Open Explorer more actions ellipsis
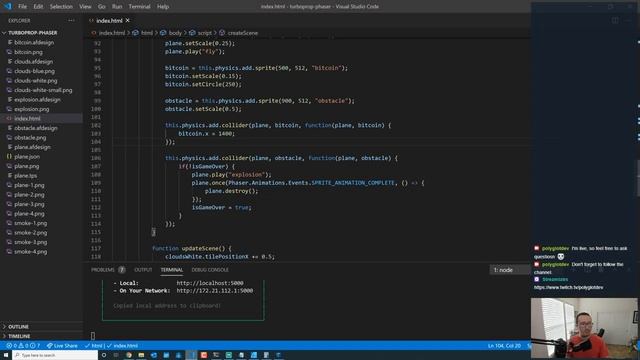Screen dimensions: 640x360 71,20
